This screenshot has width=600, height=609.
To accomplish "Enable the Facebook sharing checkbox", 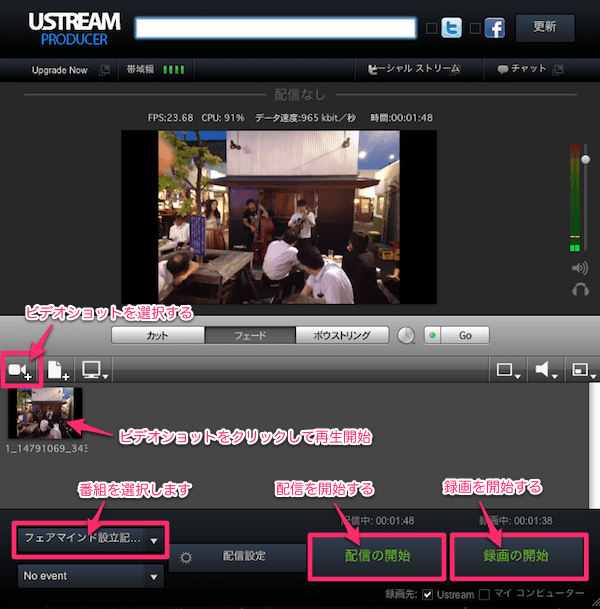I will pyautogui.click(x=475, y=28).
